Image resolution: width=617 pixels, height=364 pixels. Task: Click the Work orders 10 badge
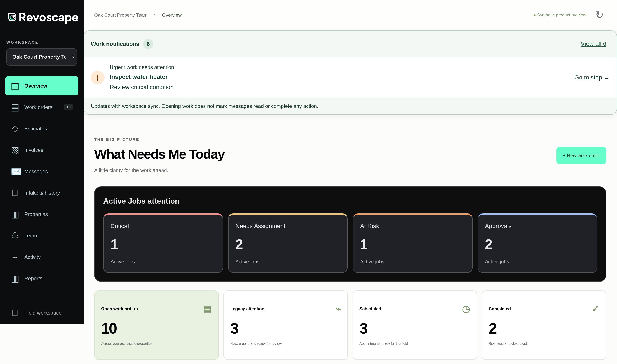tap(69, 107)
